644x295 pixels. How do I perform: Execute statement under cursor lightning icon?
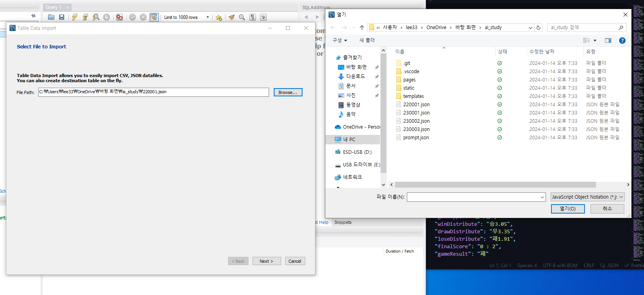pos(85,17)
